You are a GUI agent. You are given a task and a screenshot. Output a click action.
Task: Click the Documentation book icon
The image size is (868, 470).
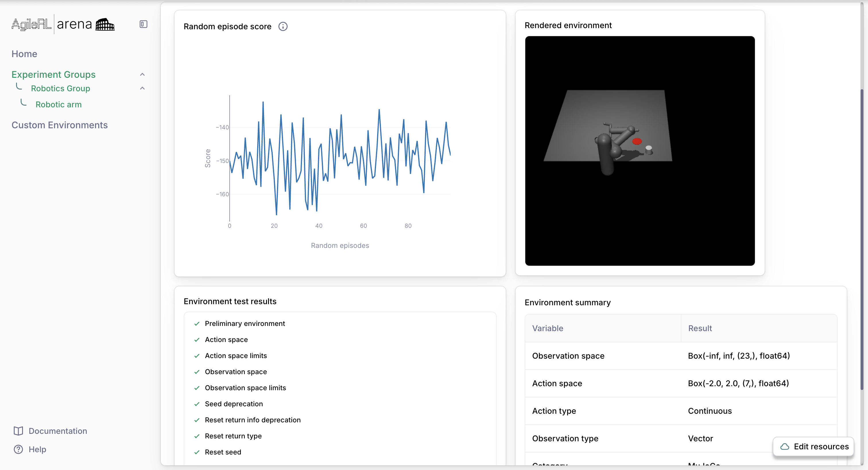[18, 431]
